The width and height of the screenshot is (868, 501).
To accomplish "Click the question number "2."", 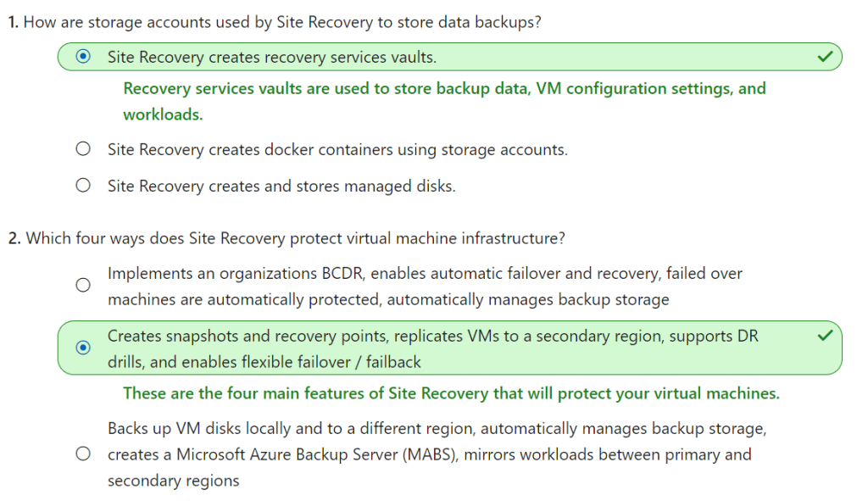I will pyautogui.click(x=14, y=238).
